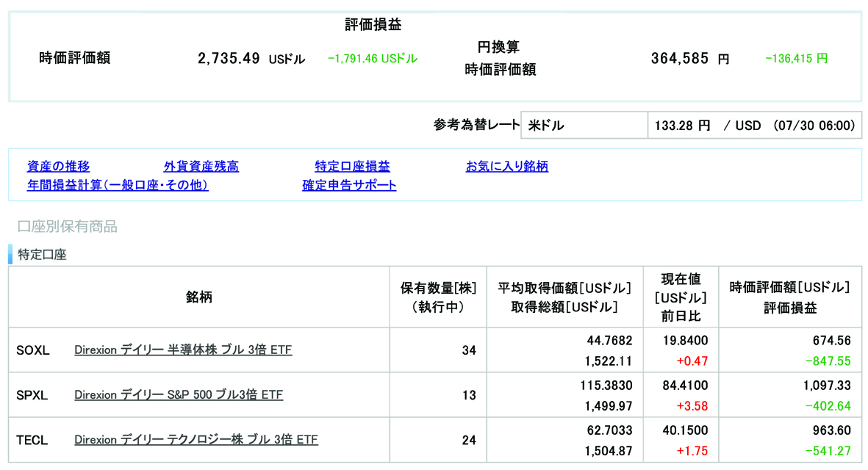Image resolution: width=868 pixels, height=470 pixels.
Task: Open Direxion テクノロジー株 ブル 3倍 ETF link
Action: (x=196, y=440)
